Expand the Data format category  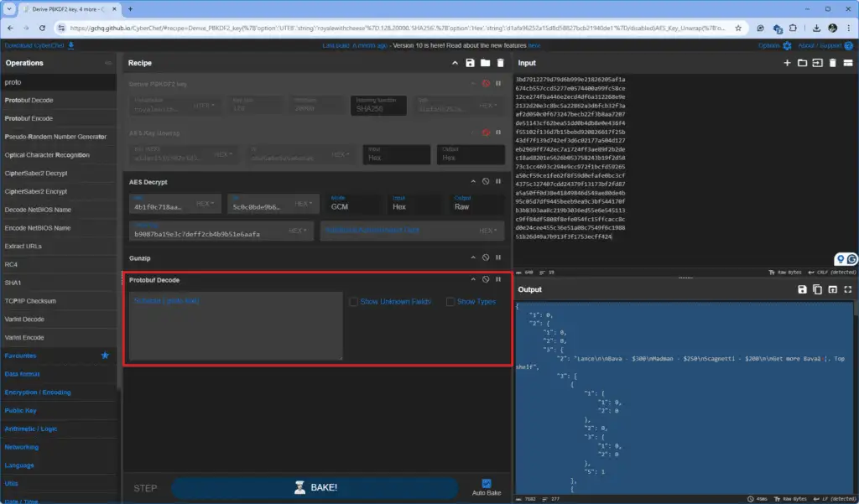[58, 374]
